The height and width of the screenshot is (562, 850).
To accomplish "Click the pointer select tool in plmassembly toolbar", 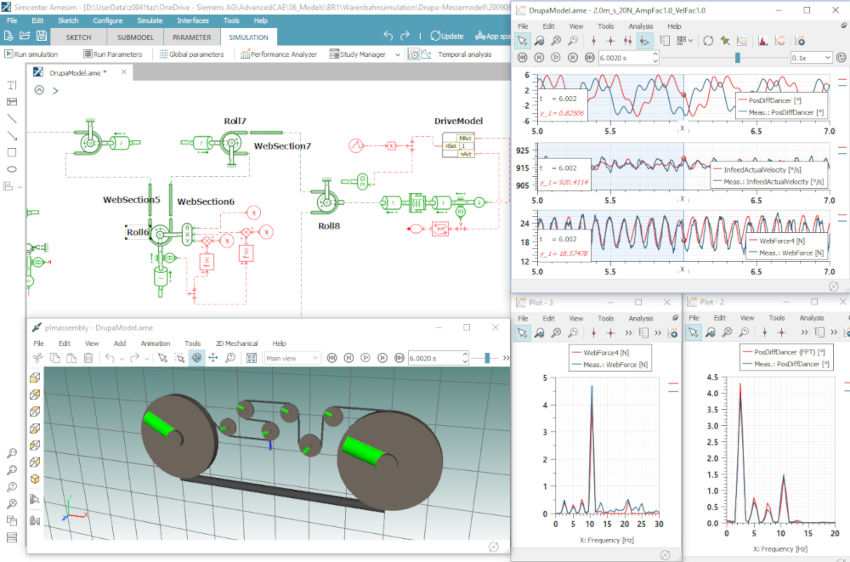I will [x=162, y=358].
